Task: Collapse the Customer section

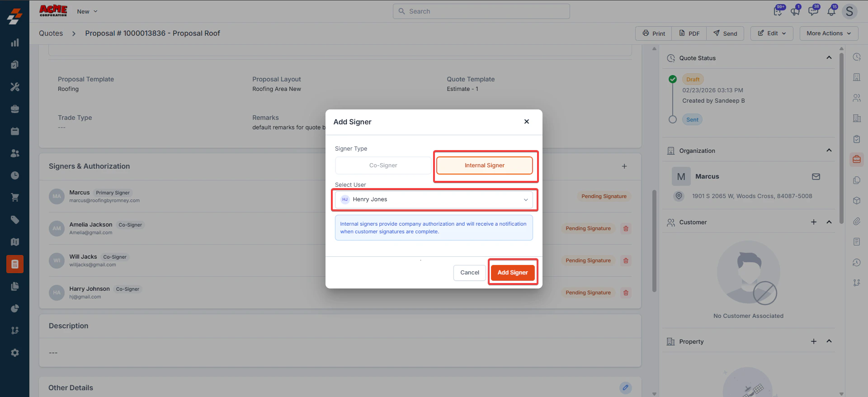Action: (829, 222)
